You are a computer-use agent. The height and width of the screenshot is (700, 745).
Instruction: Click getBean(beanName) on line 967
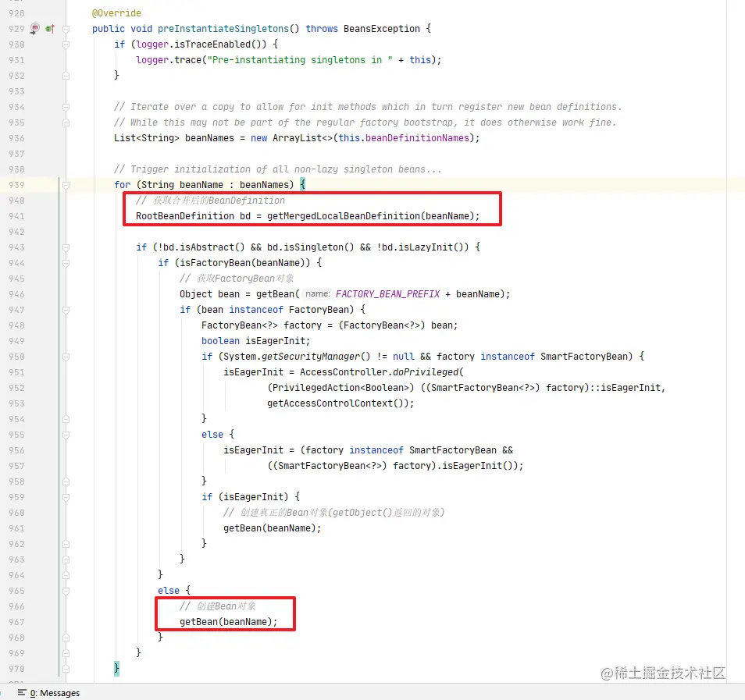tap(226, 622)
